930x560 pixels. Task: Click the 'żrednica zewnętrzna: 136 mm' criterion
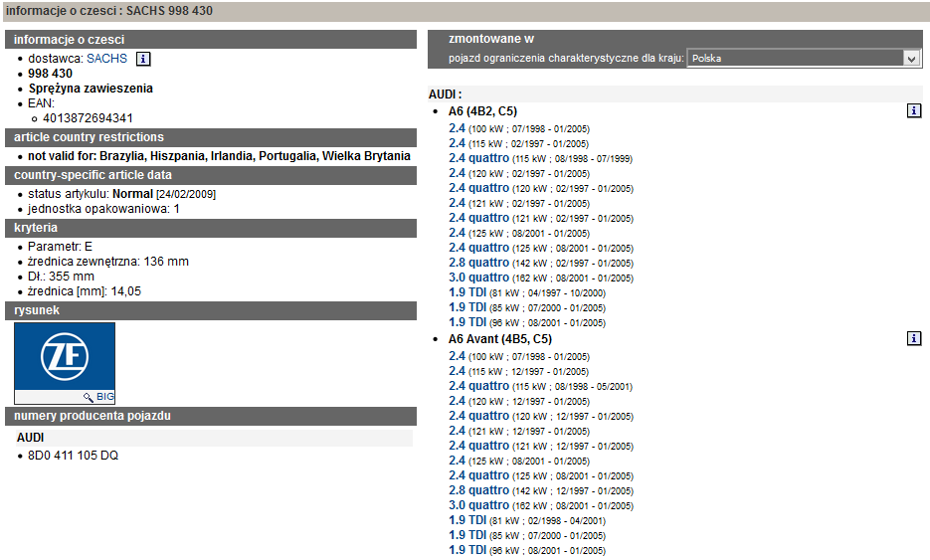click(x=108, y=262)
